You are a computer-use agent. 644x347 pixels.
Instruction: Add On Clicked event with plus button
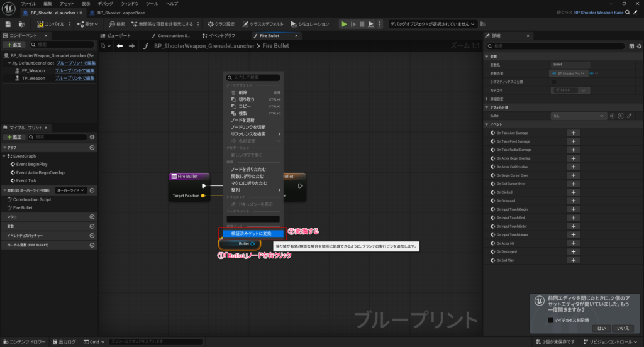(x=573, y=192)
